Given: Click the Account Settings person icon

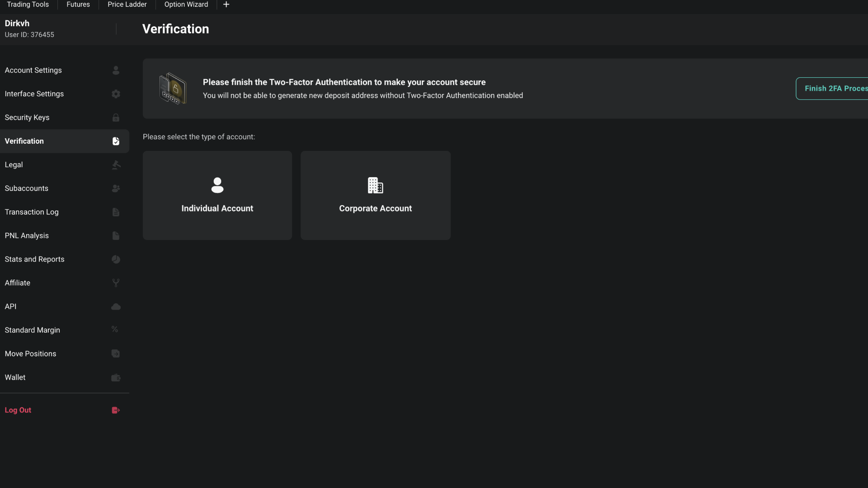Looking at the screenshot, I should (116, 70).
